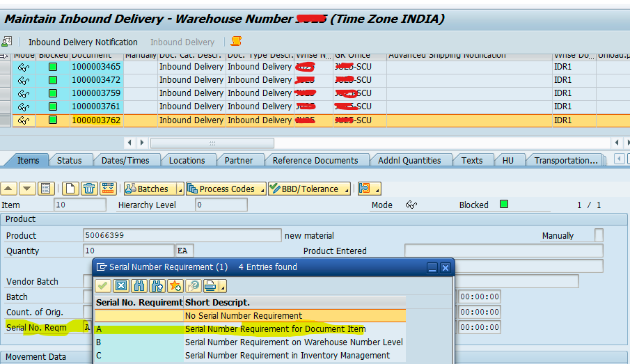630x364 pixels.
Task: Close the Serial Number Requirement popup window
Action: pyautogui.click(x=446, y=268)
